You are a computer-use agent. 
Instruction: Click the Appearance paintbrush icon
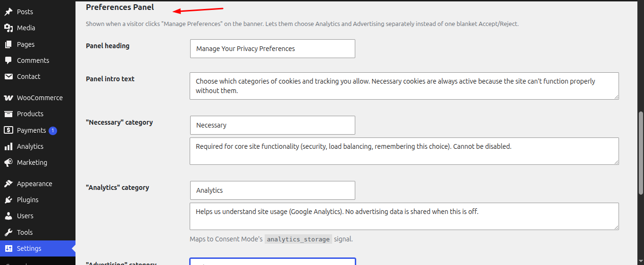(x=8, y=184)
